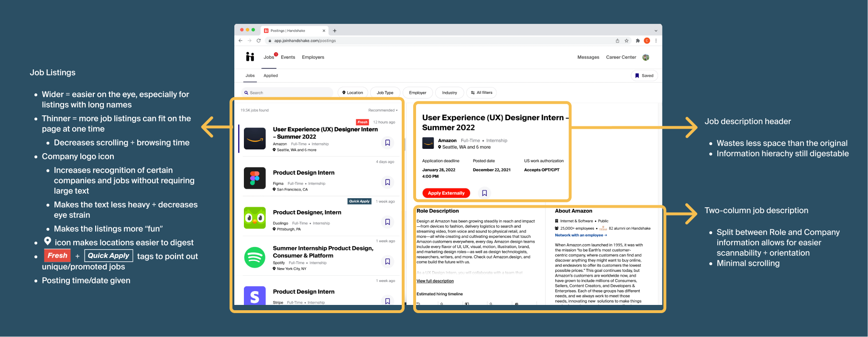This screenshot has width=868, height=337.
Task: Open the Employers navigation item
Action: 313,57
